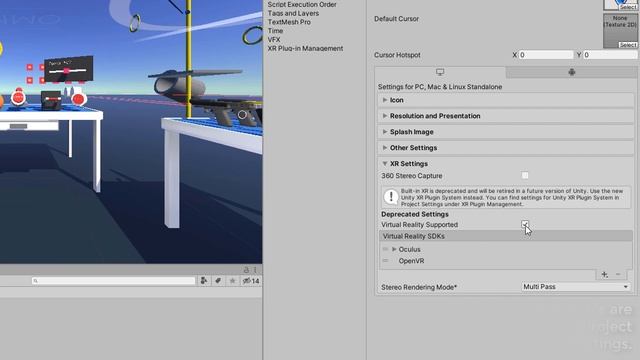The image size is (640, 360).
Task: Open the Stereo Rendering Mode dropdown
Action: (576, 287)
